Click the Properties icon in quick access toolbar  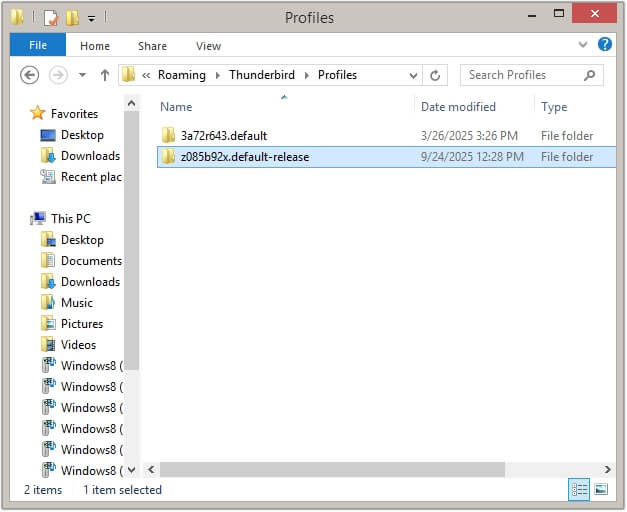pos(51,18)
